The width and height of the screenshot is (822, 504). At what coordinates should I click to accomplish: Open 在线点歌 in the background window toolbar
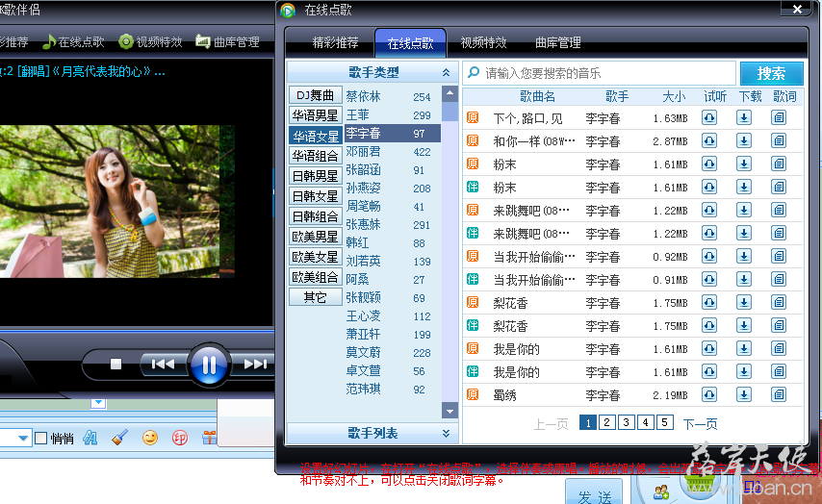[x=73, y=42]
